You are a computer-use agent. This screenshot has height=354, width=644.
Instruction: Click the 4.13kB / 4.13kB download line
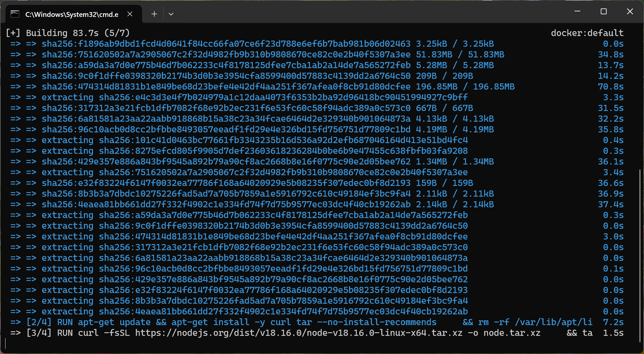317,118
